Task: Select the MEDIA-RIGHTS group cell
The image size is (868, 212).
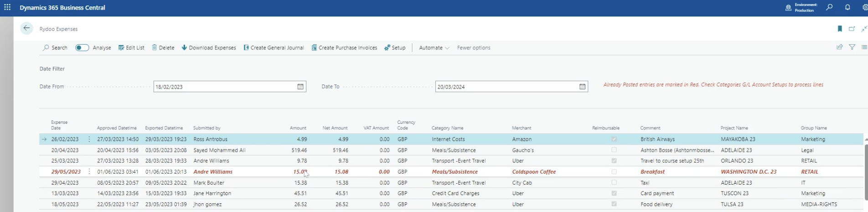Action: click(x=819, y=204)
